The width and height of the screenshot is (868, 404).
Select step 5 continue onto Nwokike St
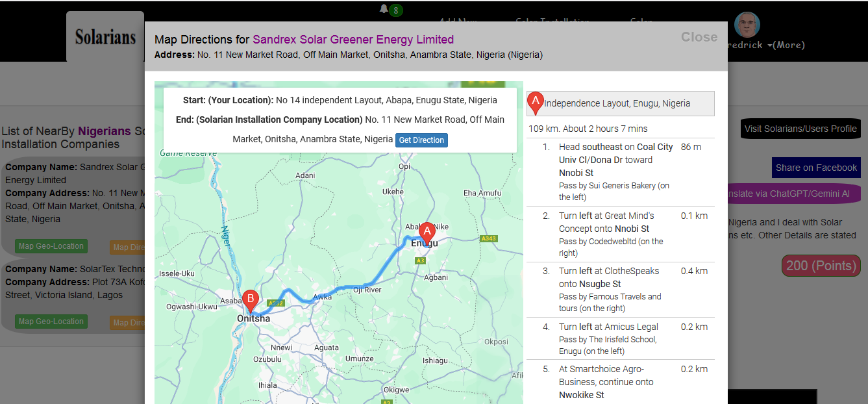coord(621,382)
